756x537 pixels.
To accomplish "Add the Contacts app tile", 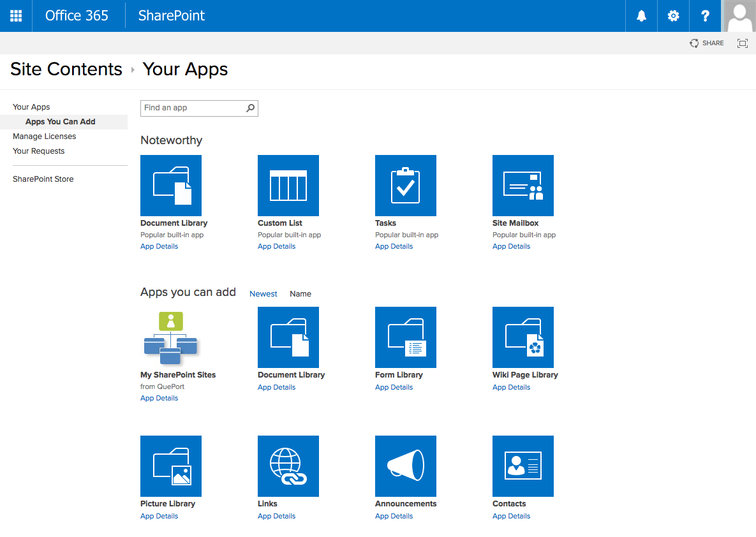I will click(x=523, y=466).
